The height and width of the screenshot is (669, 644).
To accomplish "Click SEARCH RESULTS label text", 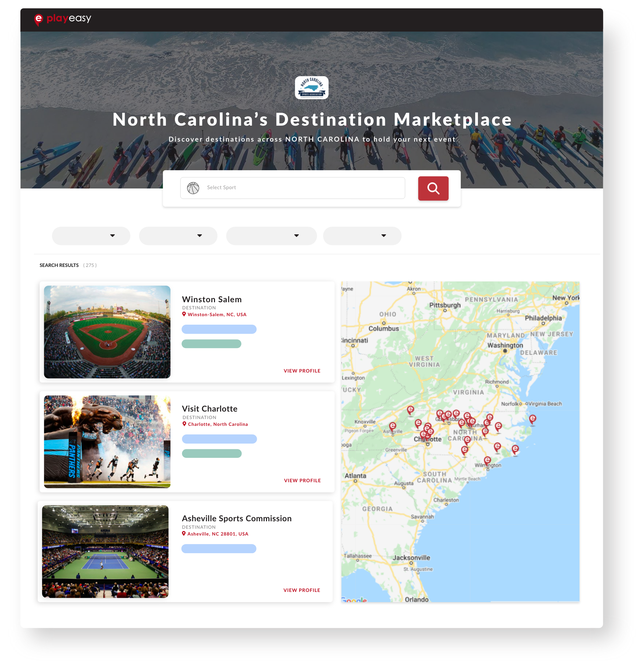I will pyautogui.click(x=59, y=265).
